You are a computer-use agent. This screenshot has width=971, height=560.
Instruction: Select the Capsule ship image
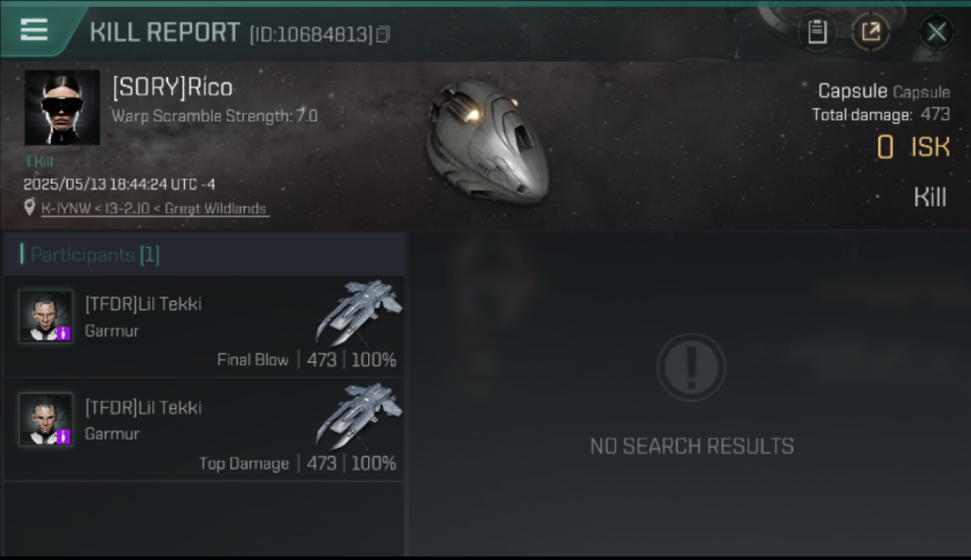click(x=488, y=142)
